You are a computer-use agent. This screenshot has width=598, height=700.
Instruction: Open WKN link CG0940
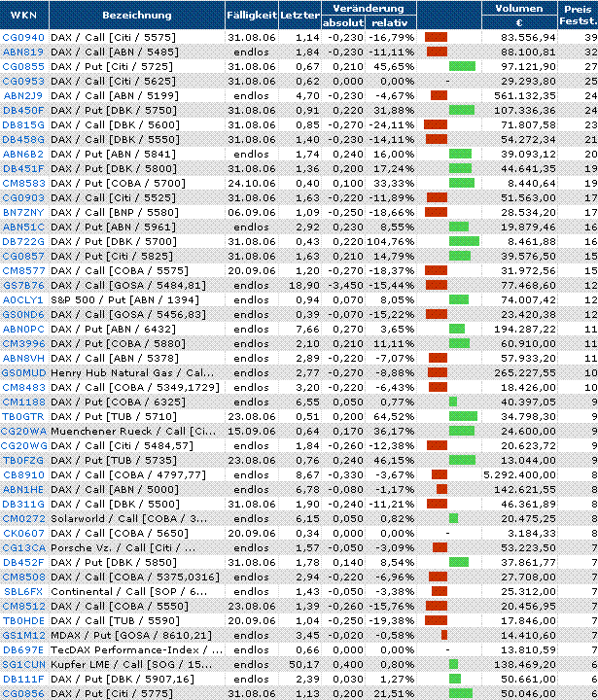[23, 38]
